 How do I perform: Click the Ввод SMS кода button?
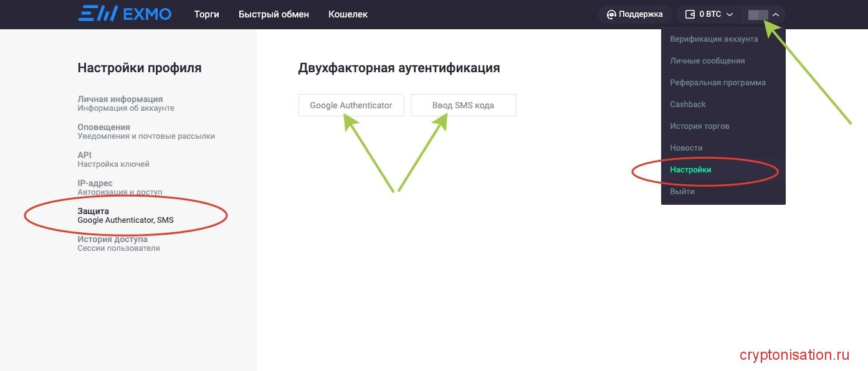pos(463,105)
